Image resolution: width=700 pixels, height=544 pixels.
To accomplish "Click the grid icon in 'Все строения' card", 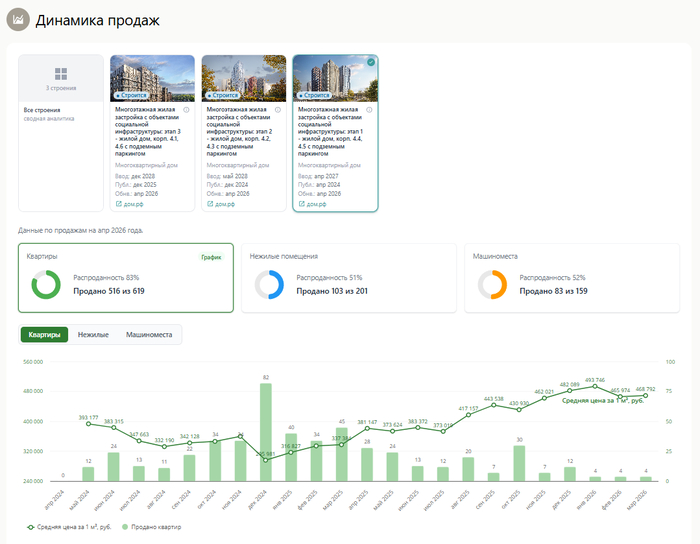I will [61, 74].
